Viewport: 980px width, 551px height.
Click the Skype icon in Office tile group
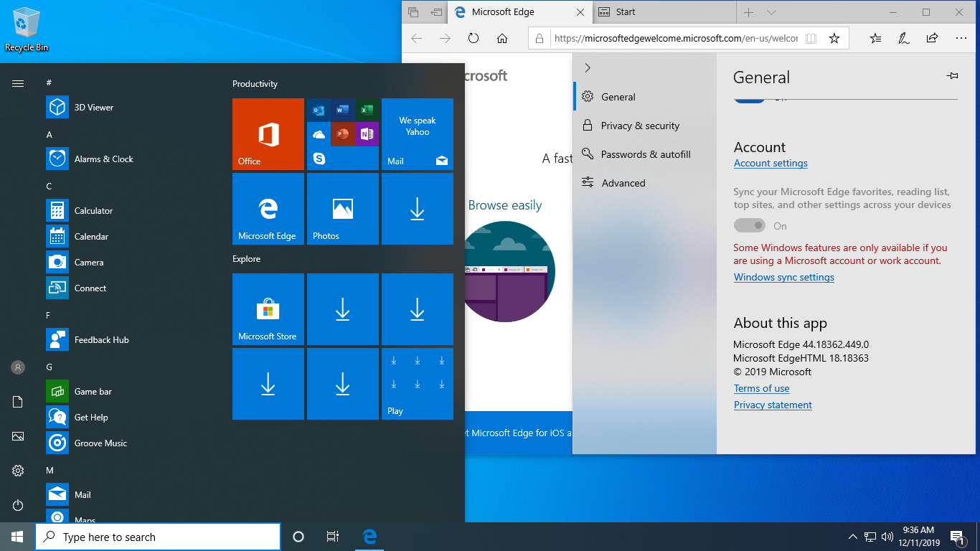point(319,159)
